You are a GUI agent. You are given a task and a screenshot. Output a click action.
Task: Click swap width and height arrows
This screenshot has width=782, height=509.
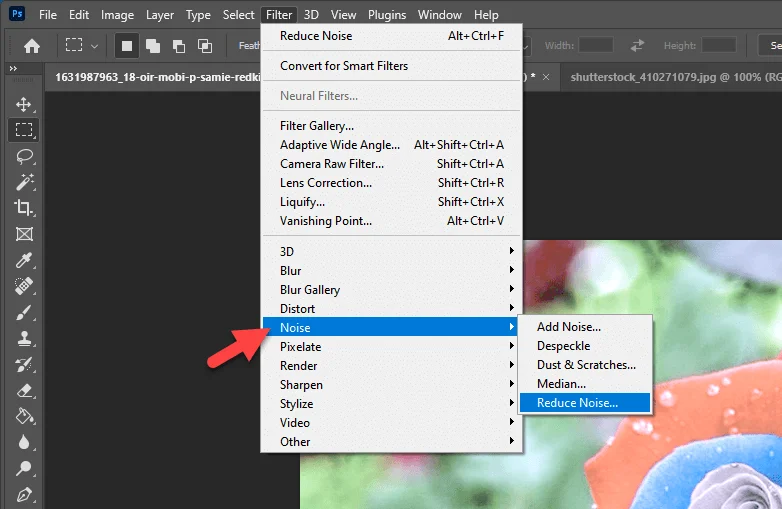pyautogui.click(x=637, y=46)
